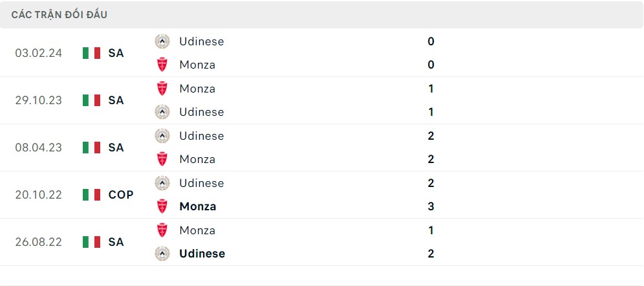Click Udinese crest in 26.08.22 match
The height and width of the screenshot is (286, 644).
click(162, 254)
